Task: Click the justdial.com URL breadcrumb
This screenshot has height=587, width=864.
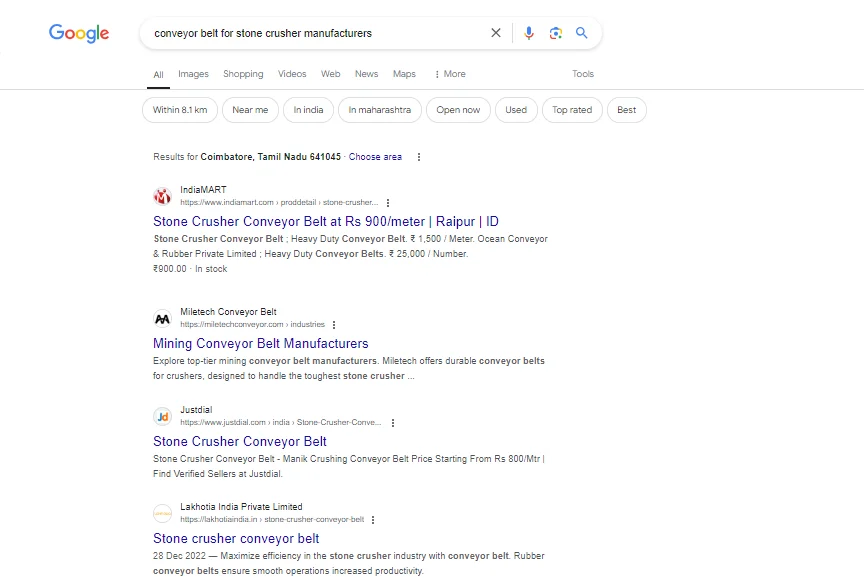Action: point(280,423)
